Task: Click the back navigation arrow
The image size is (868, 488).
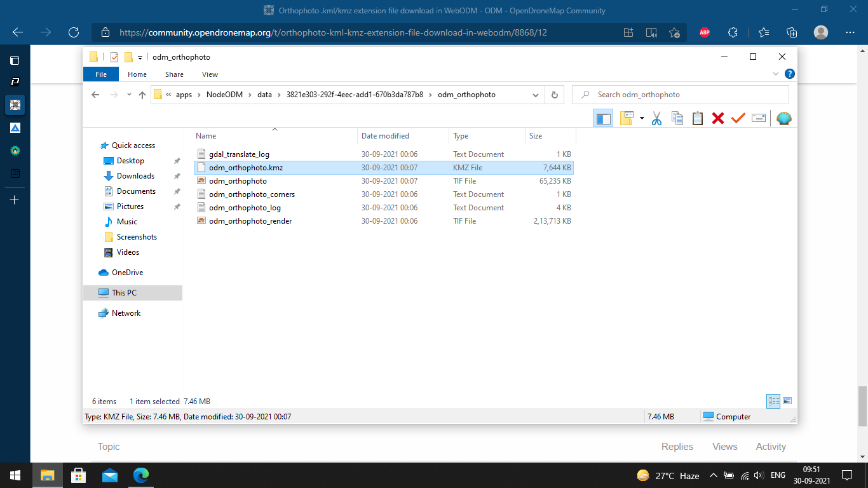Action: click(95, 94)
